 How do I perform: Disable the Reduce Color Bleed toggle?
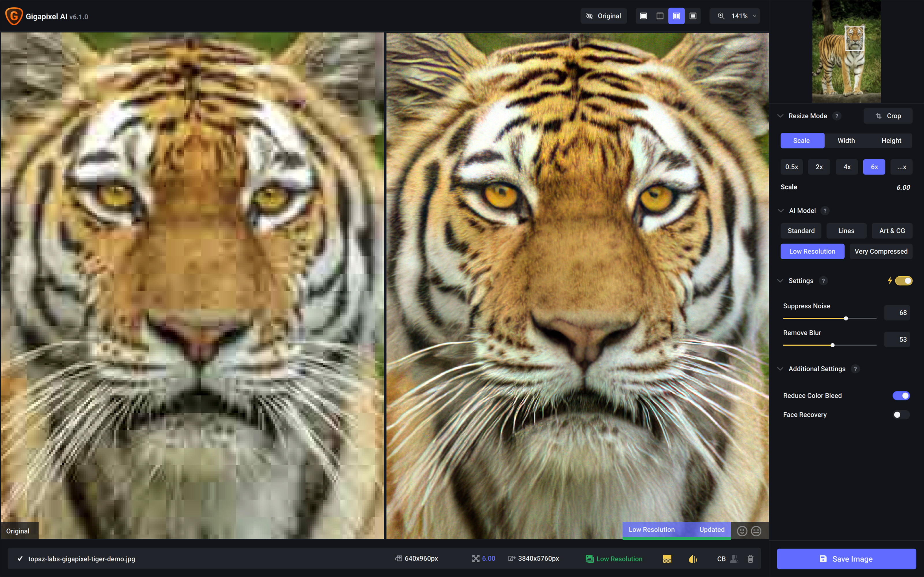pyautogui.click(x=902, y=396)
